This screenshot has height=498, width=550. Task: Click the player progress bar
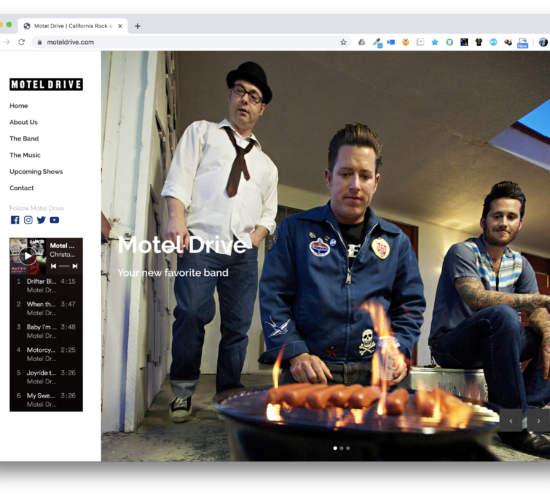pos(64,266)
